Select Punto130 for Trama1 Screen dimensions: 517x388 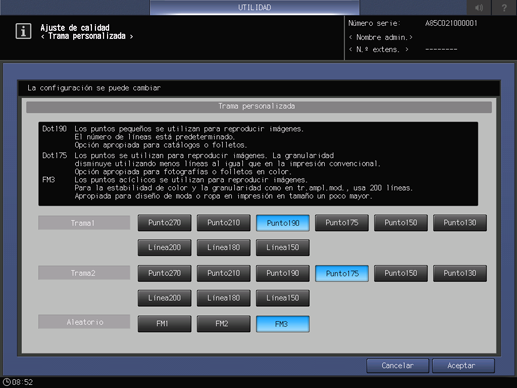click(460, 223)
